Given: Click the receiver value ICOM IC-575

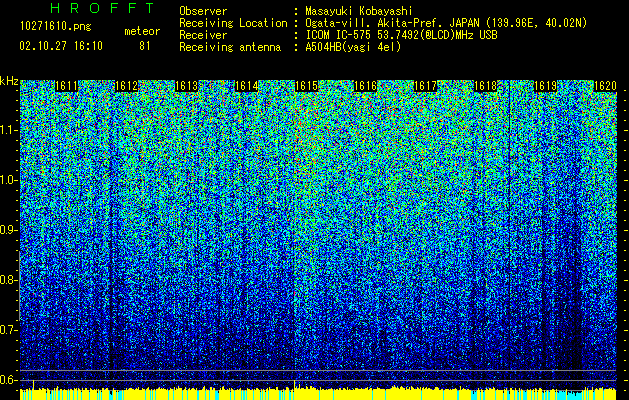Looking at the screenshot, I should click(x=341, y=35).
